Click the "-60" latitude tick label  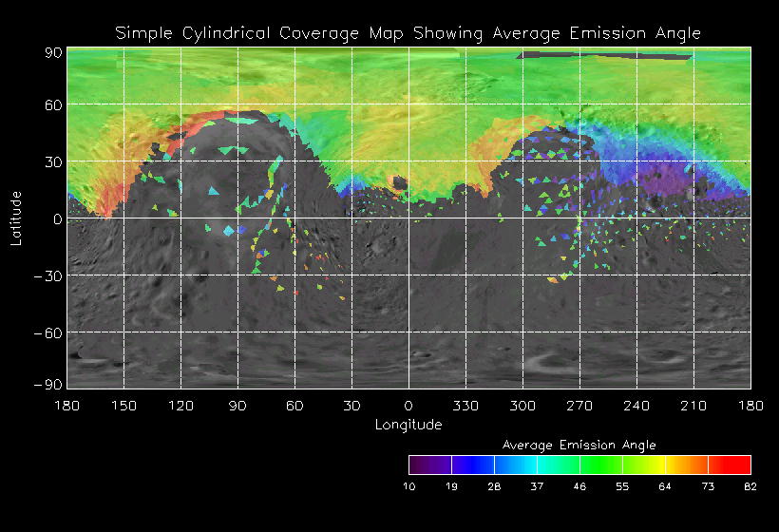click(46, 332)
